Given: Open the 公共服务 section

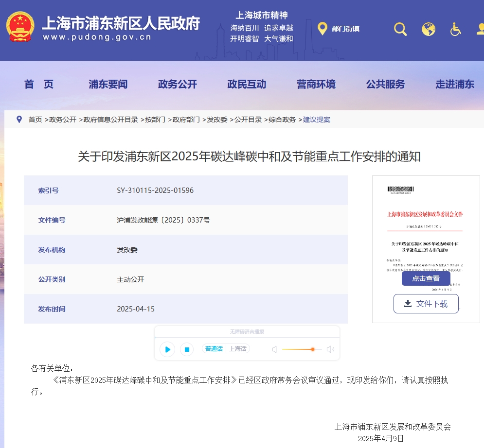Looking at the screenshot, I should [x=386, y=84].
